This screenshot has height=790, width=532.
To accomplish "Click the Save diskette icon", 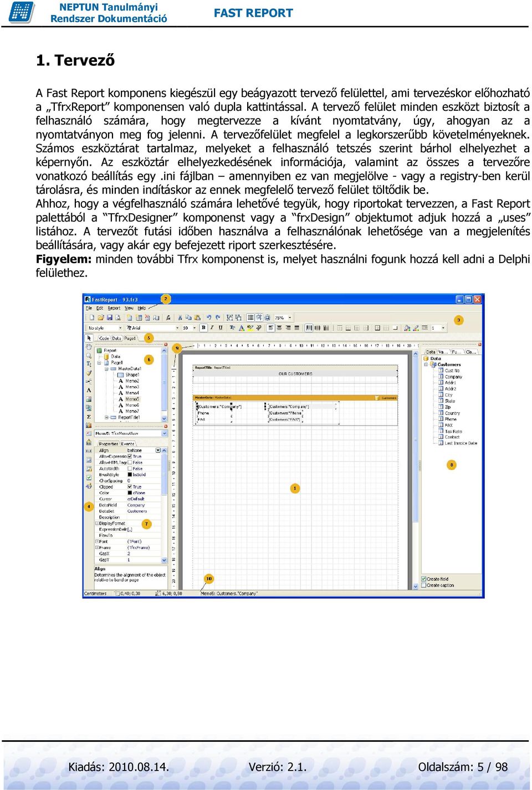I will pos(110,317).
